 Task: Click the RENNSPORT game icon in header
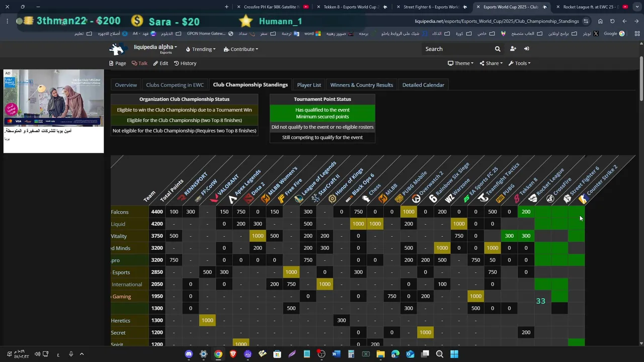(x=181, y=199)
